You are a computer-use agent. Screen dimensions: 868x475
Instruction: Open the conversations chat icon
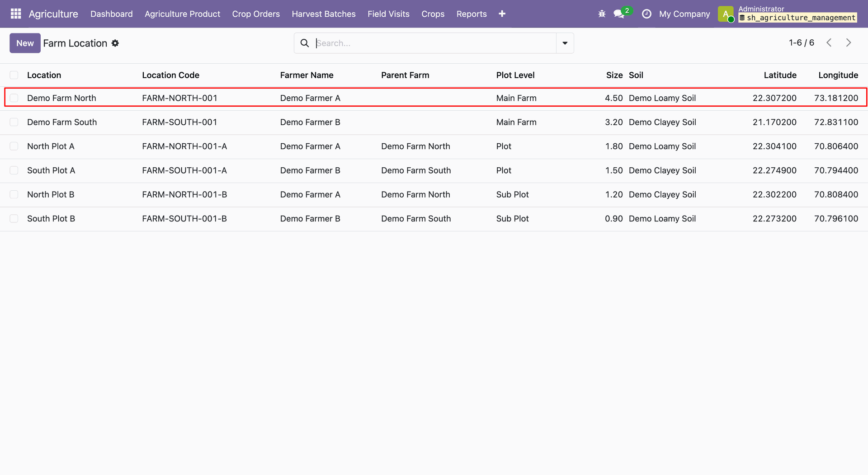pos(619,14)
